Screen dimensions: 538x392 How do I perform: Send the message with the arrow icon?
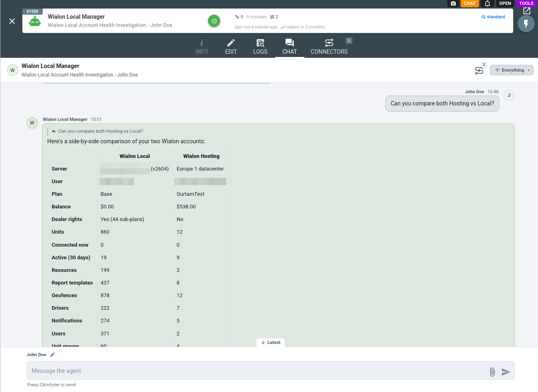506,372
